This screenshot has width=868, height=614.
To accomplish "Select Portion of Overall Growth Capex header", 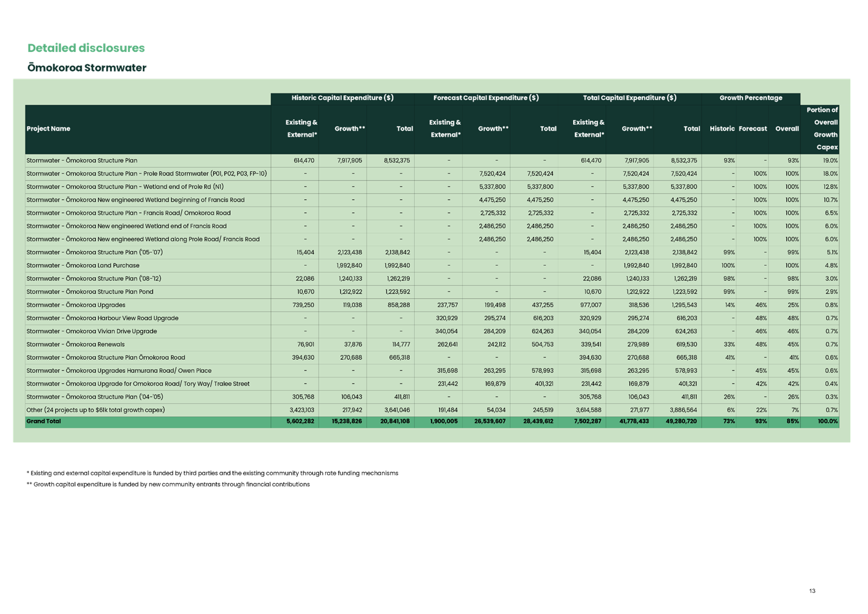I will click(822, 129).
